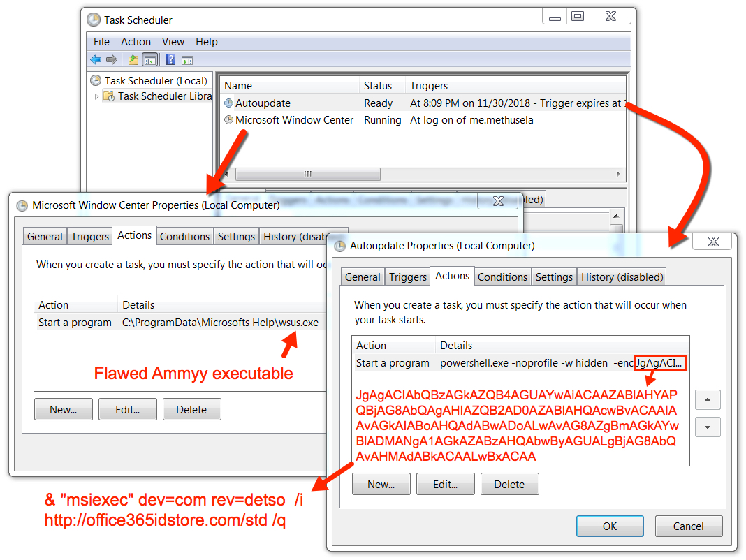Click New... in Autoupdate Properties
The height and width of the screenshot is (560, 746).
click(381, 485)
